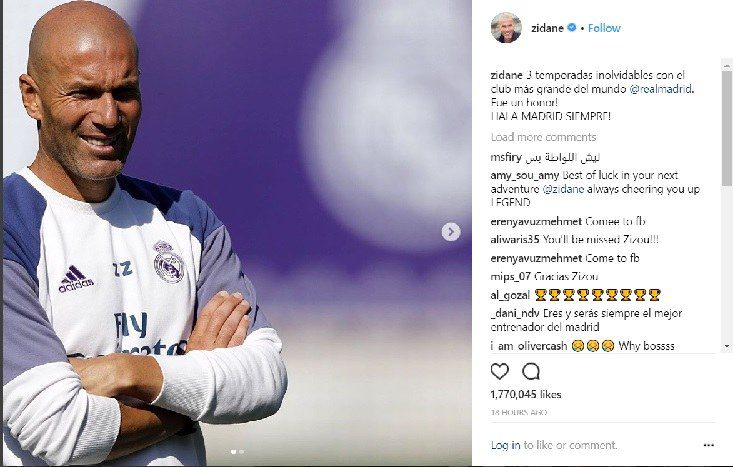Open amy_sou_amy commenter profile
733x467 pixels.
click(525, 175)
